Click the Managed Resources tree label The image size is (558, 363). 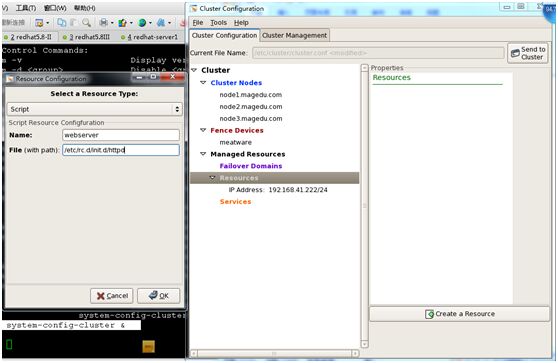pyautogui.click(x=248, y=154)
